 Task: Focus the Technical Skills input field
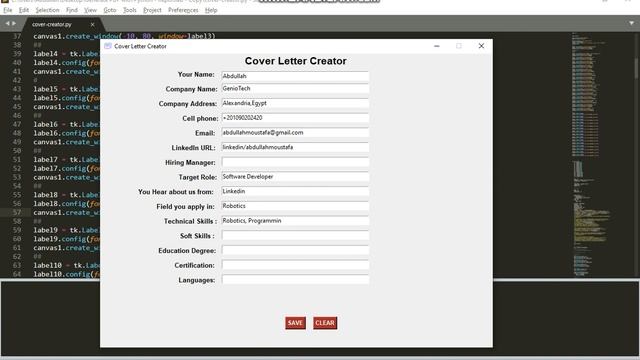295,221
